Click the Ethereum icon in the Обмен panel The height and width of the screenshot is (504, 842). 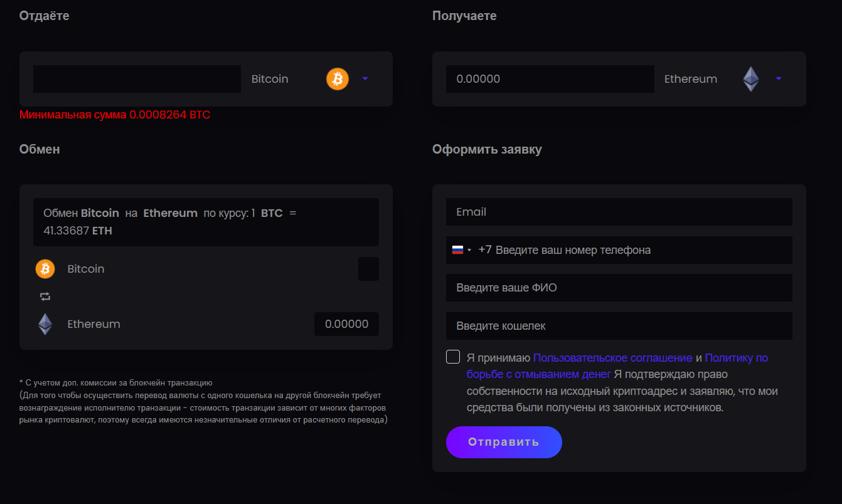tap(45, 324)
